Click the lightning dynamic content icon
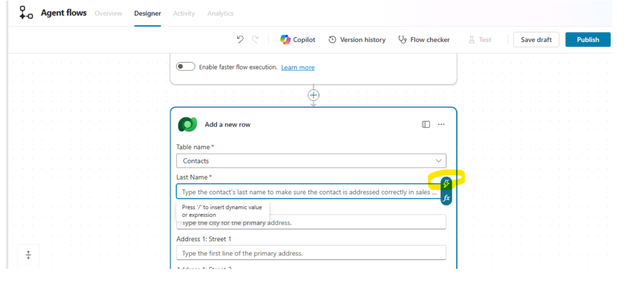The width and height of the screenshot is (644, 282). 446,184
